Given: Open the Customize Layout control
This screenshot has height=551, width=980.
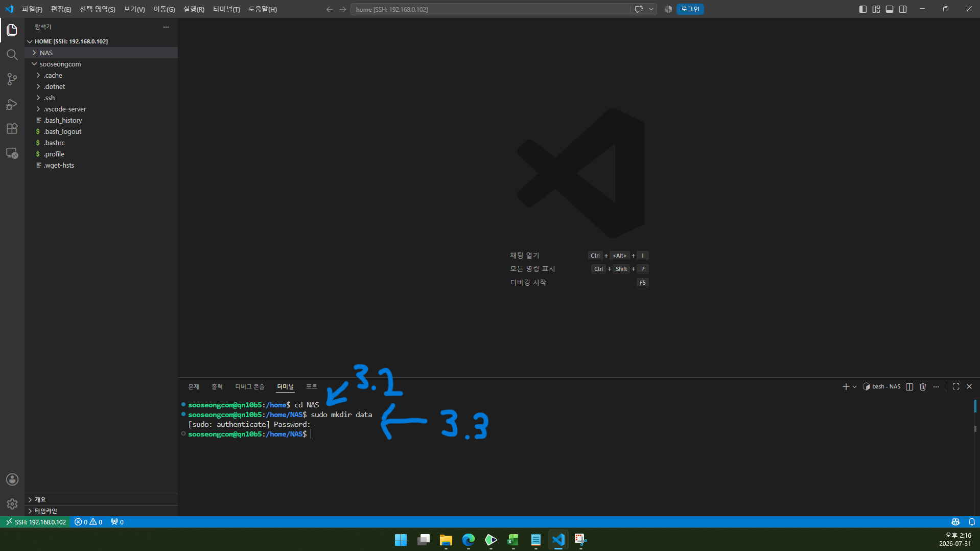Looking at the screenshot, I should pyautogui.click(x=876, y=9).
